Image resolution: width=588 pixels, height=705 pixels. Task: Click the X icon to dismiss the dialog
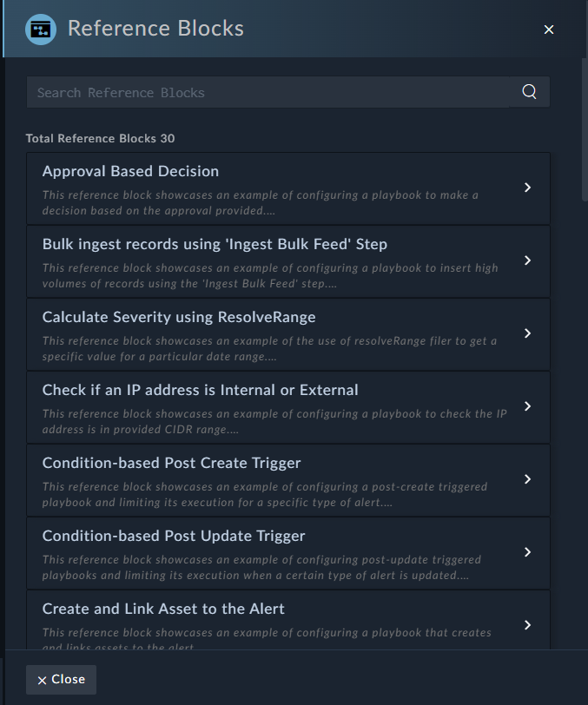(x=548, y=29)
